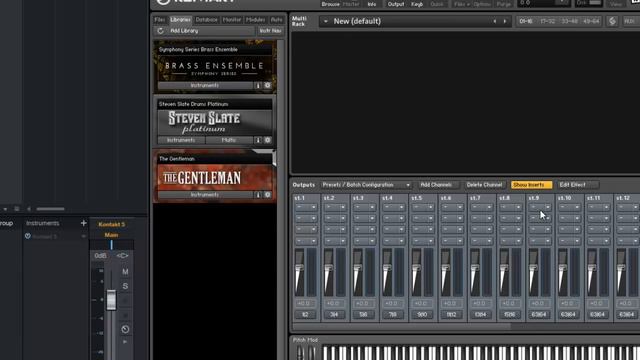Image resolution: width=640 pixels, height=360 pixels.
Task: Open Instruments of The Gentleman library
Action: coord(205,195)
